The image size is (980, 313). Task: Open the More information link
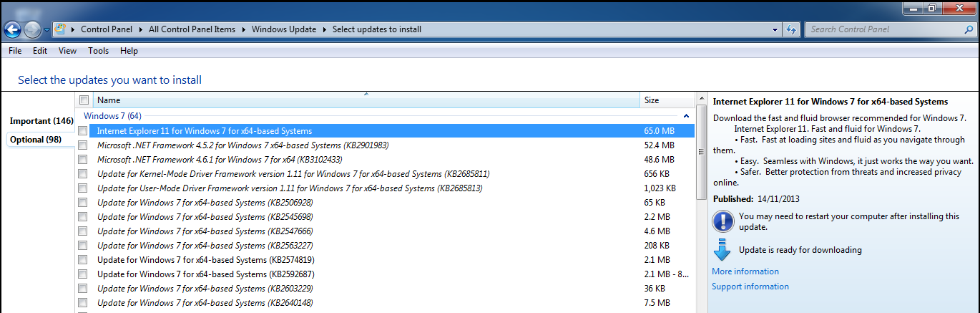point(745,271)
